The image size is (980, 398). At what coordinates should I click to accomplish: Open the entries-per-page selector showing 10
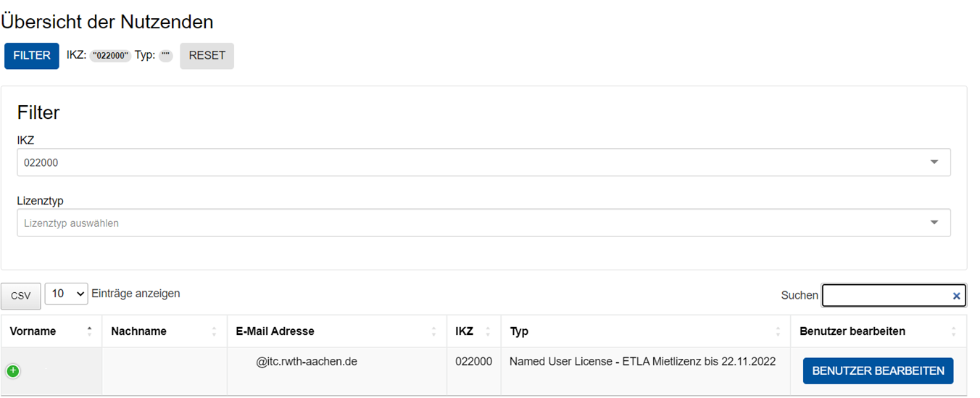[x=66, y=294]
